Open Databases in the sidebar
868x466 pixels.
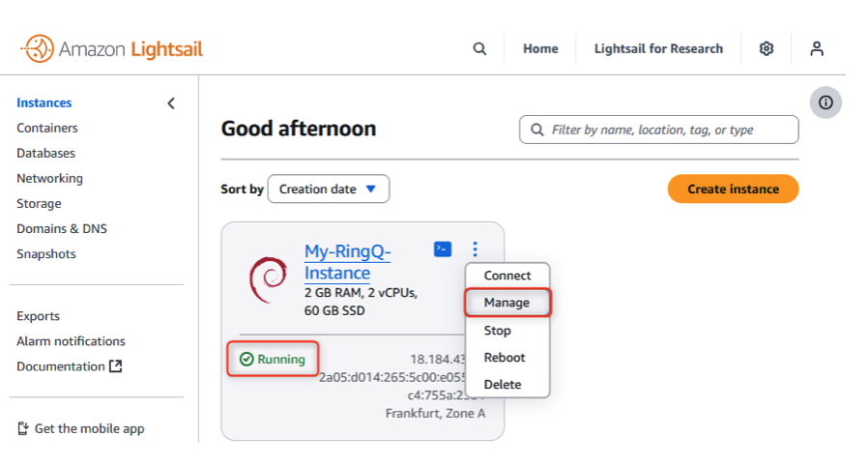click(46, 154)
